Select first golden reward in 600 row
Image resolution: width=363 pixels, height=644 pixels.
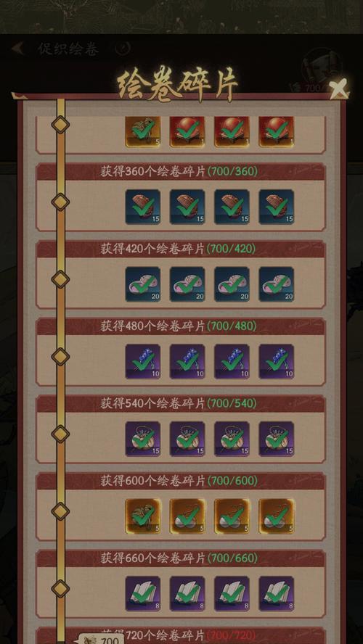[x=142, y=516]
